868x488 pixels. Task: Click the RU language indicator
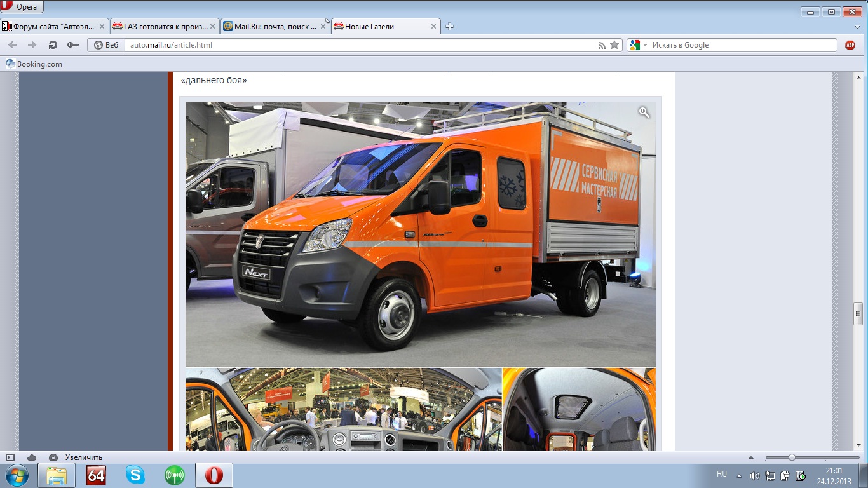point(722,474)
